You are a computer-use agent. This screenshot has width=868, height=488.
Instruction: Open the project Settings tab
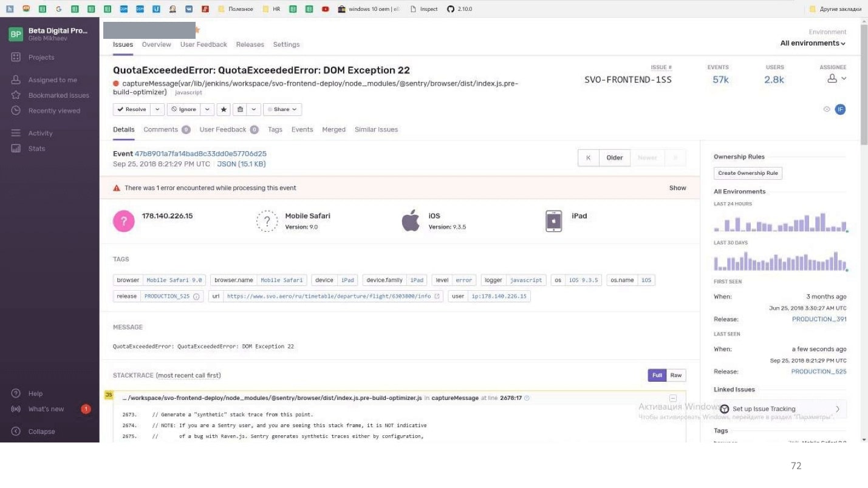coord(287,44)
